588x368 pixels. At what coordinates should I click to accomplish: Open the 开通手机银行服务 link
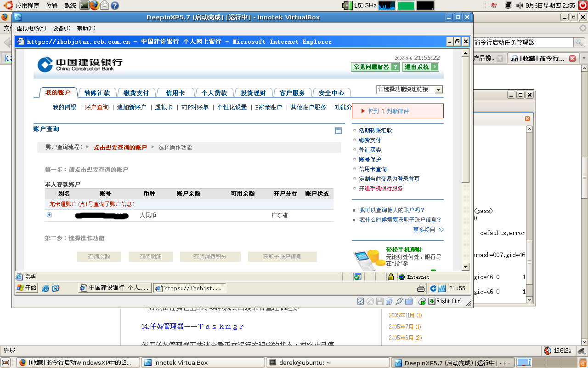point(381,189)
